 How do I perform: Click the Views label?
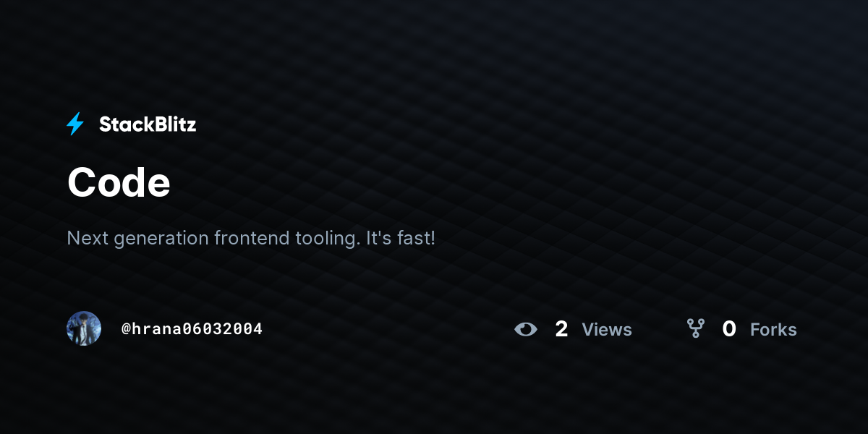[607, 330]
